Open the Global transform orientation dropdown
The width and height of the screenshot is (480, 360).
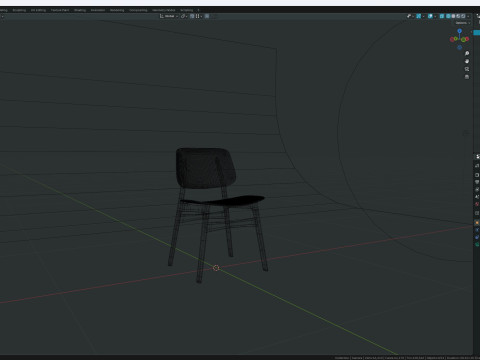coord(169,16)
